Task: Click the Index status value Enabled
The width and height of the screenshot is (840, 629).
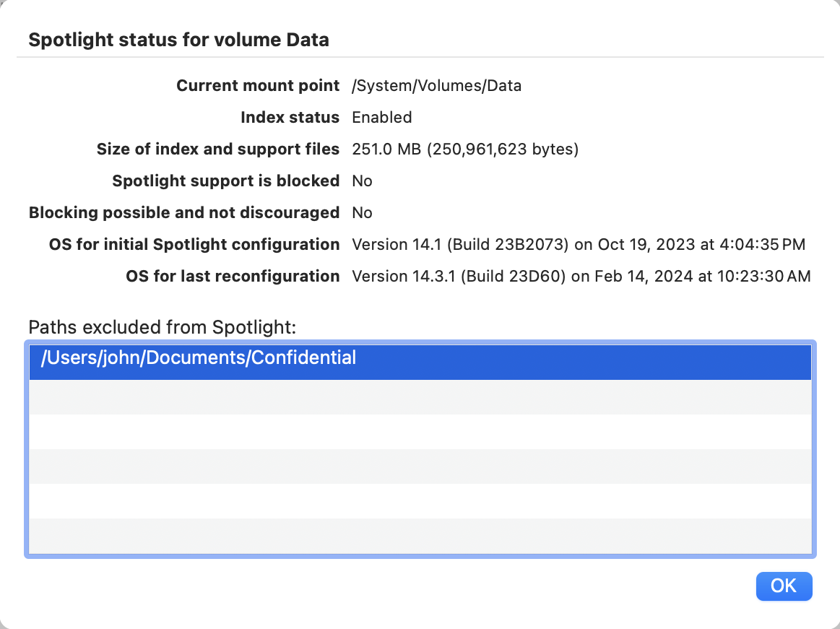Action: point(382,117)
